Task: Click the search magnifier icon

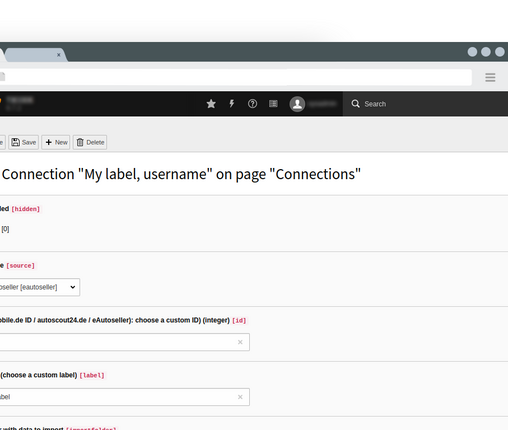Action: click(x=355, y=104)
